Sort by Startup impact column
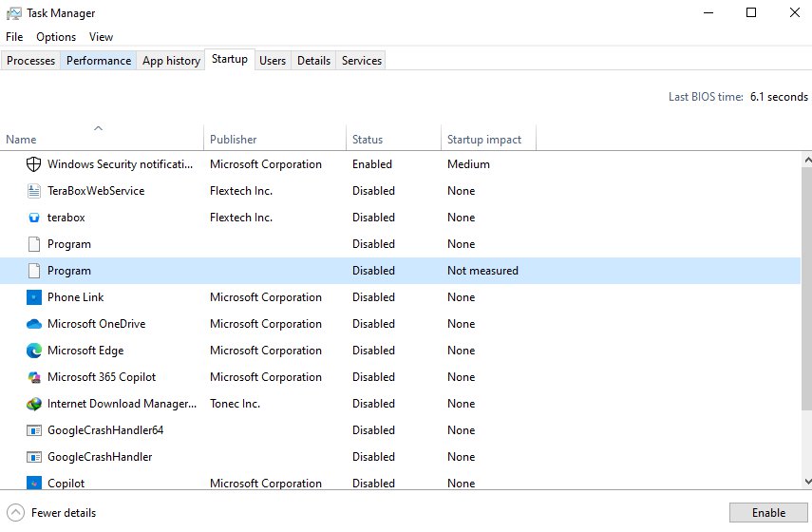Screen dimensions: 812x532 pos(484,140)
